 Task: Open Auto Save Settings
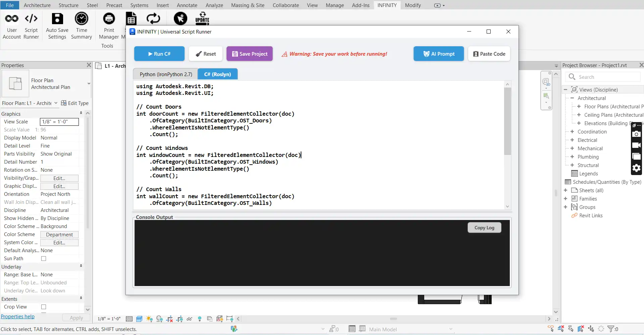57,26
